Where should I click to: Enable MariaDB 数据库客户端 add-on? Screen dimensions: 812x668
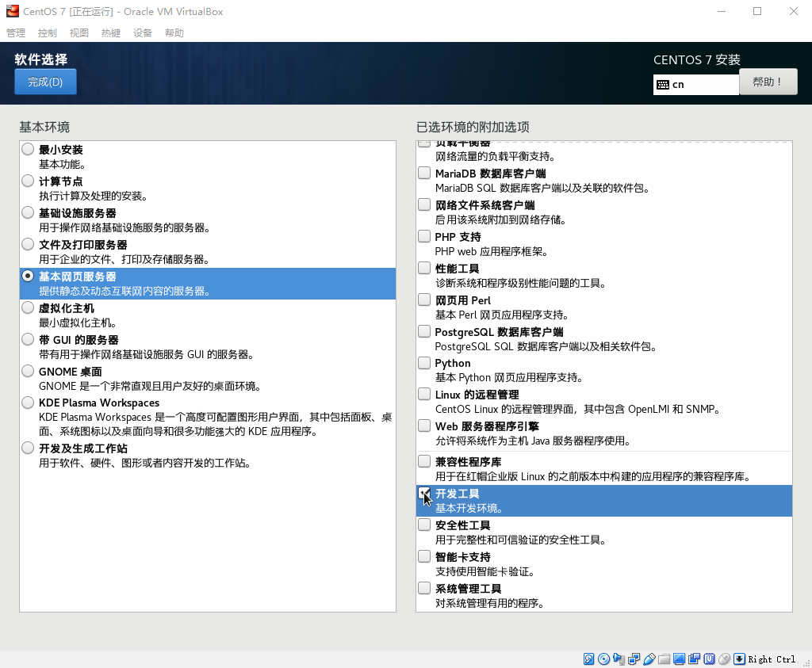pos(424,172)
